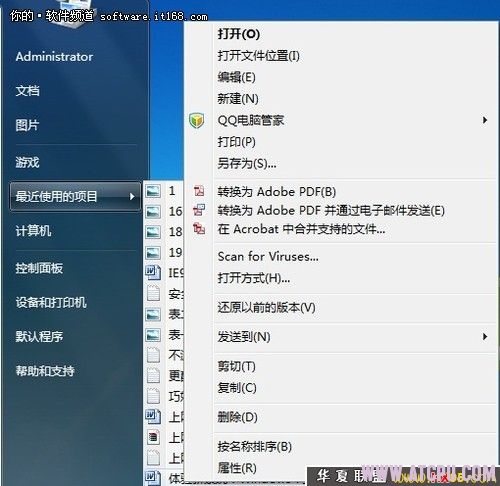The width and height of the screenshot is (500, 486).
Task: Click the Convert to Adobe PDF icon
Action: tap(199, 191)
